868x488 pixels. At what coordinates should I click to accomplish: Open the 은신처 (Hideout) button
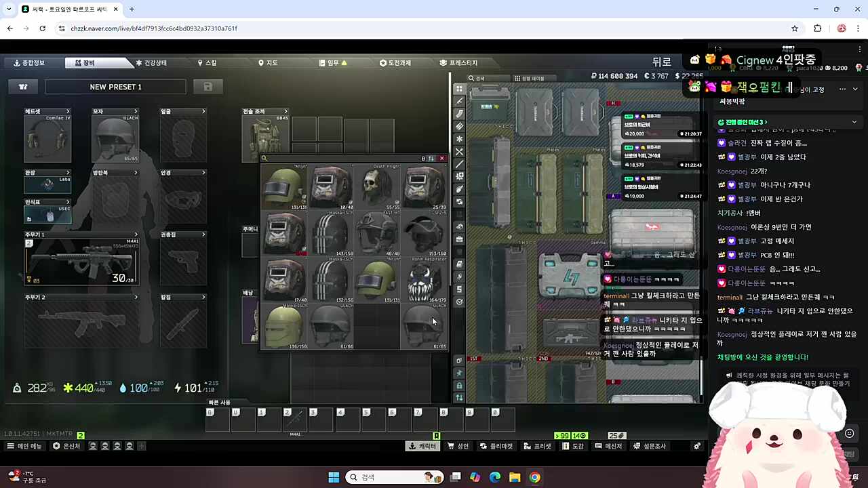(67, 446)
